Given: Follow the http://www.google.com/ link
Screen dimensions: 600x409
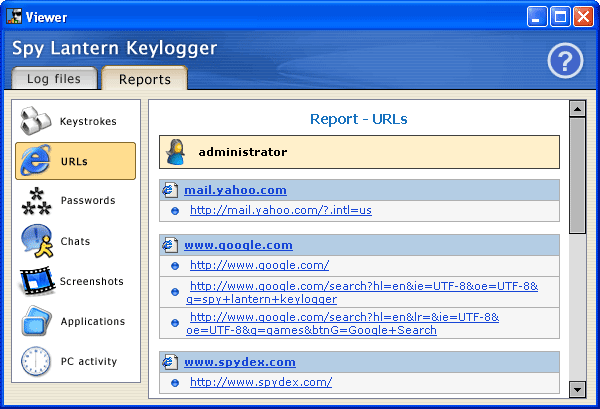Looking at the screenshot, I should click(x=259, y=265).
